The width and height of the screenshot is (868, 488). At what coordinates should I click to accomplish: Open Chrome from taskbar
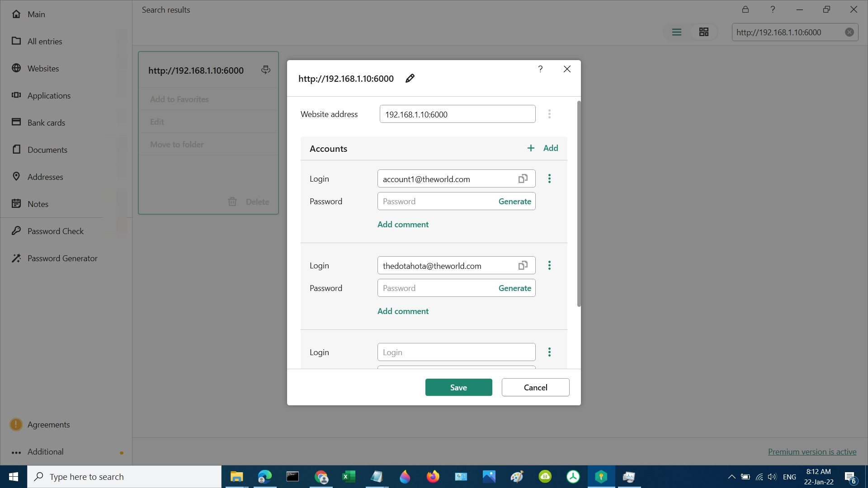click(321, 477)
